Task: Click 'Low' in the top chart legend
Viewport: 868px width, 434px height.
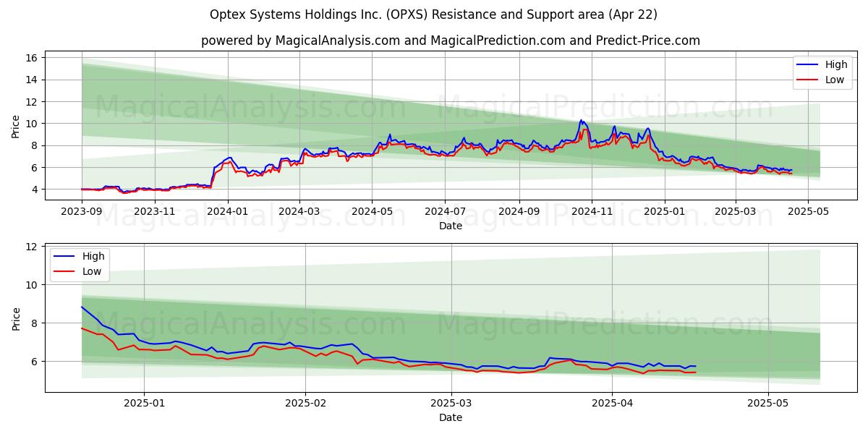Action: [x=835, y=80]
